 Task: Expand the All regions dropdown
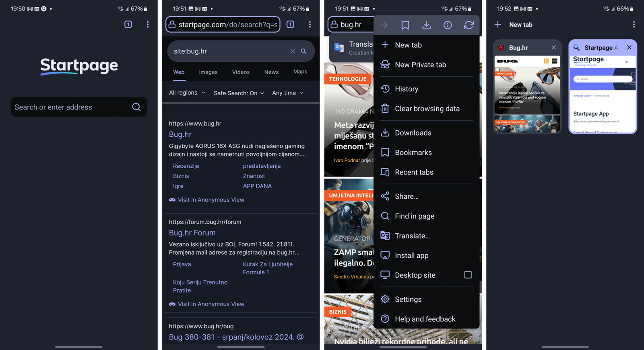click(187, 93)
